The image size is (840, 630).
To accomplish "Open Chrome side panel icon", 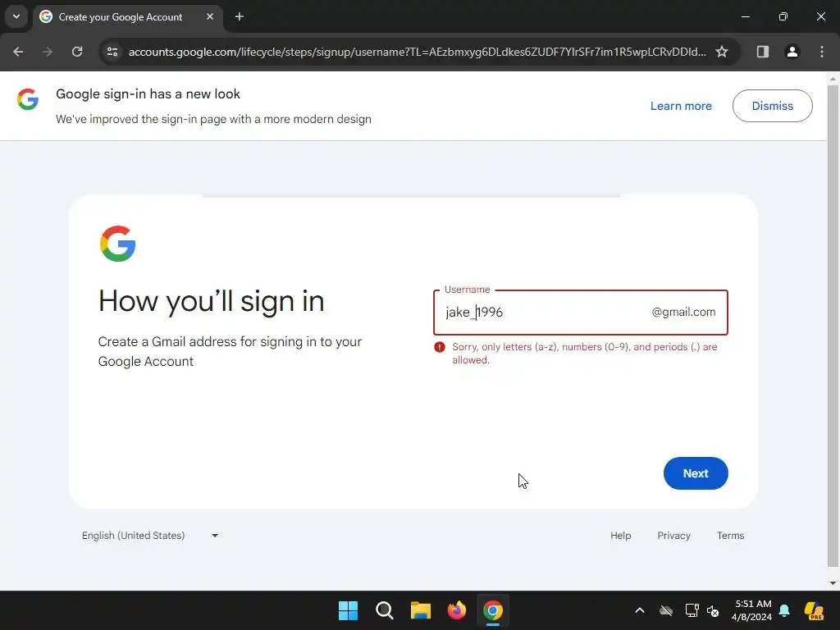I will click(762, 52).
